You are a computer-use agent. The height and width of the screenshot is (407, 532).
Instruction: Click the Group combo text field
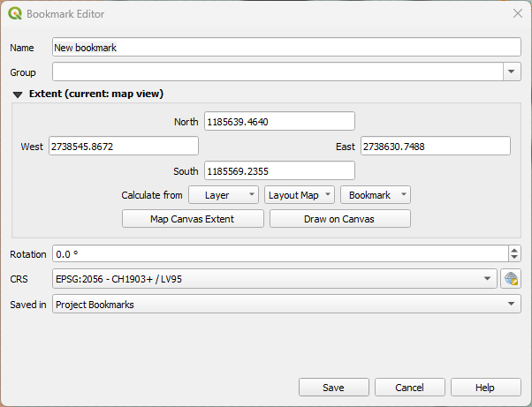[277, 72]
